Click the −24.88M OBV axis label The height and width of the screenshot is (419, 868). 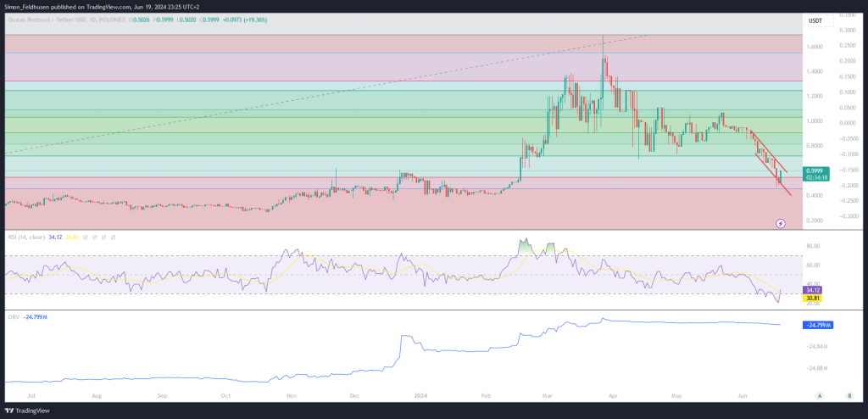(x=815, y=368)
